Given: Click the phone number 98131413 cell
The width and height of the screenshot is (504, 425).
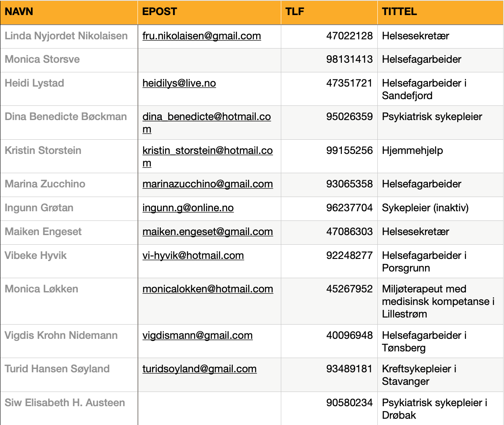Looking at the screenshot, I should (349, 59).
